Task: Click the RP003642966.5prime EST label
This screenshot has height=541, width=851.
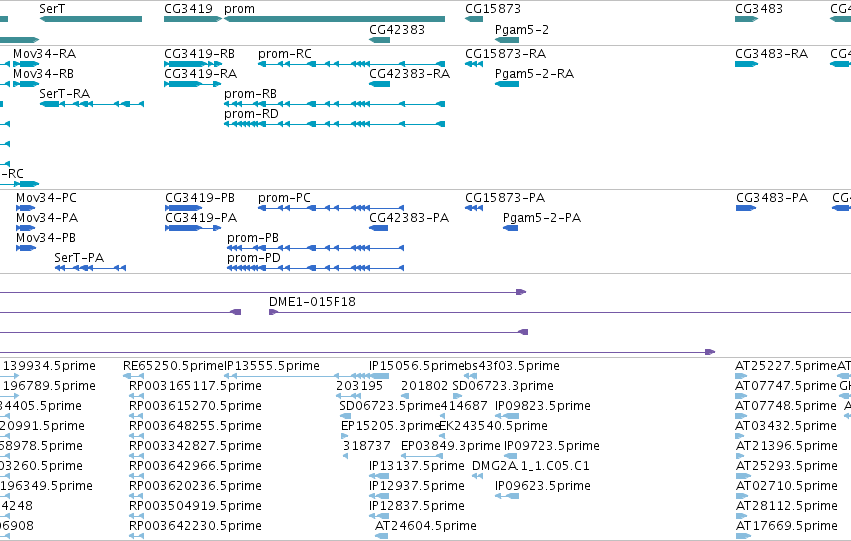Action: 195,466
